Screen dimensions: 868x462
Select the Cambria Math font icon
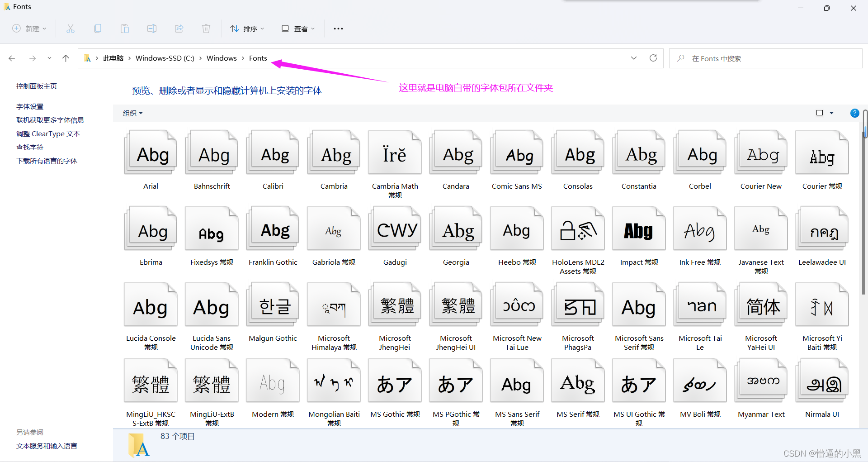click(395, 152)
